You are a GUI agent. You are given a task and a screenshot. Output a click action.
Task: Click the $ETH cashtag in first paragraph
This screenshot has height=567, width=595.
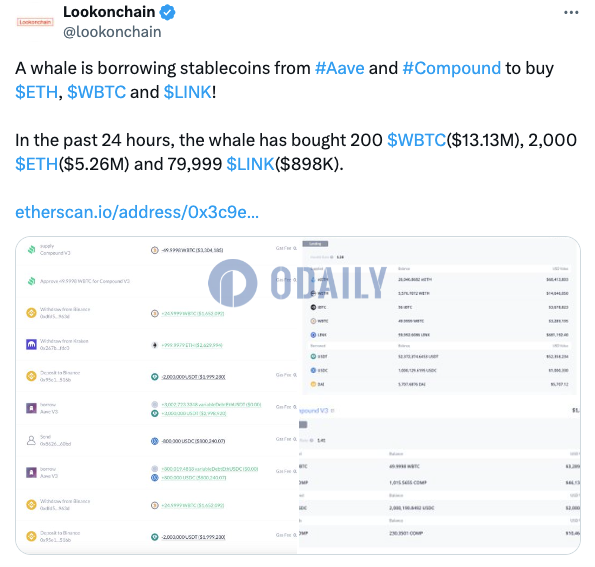(x=36, y=92)
